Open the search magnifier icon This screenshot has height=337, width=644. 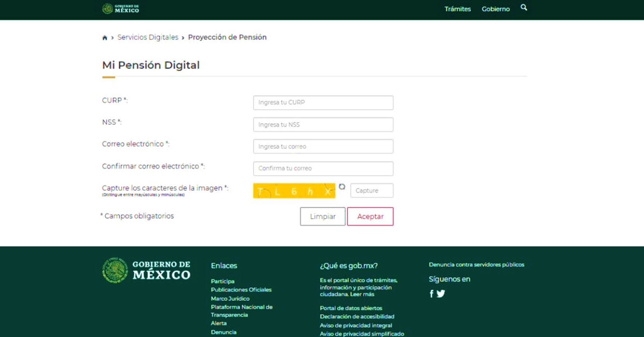pyautogui.click(x=524, y=8)
